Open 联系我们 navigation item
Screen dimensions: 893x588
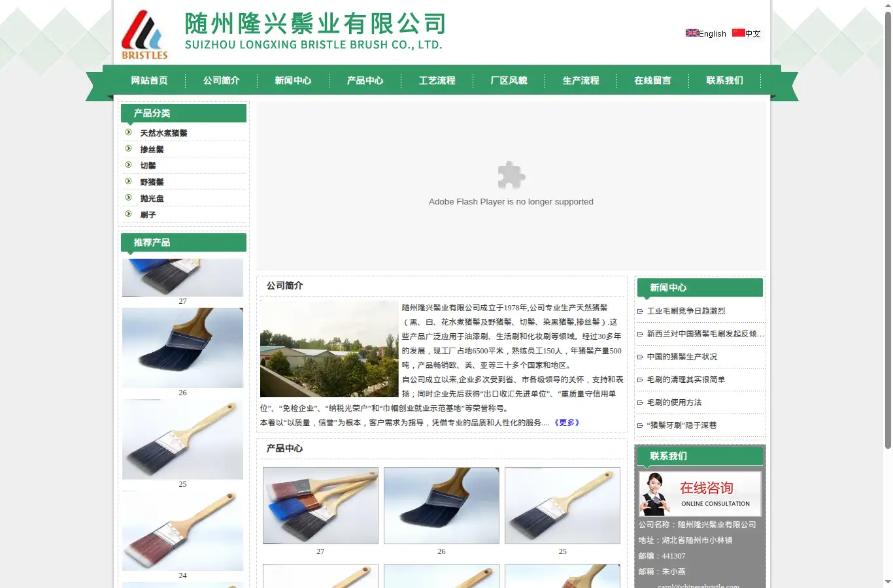point(724,80)
